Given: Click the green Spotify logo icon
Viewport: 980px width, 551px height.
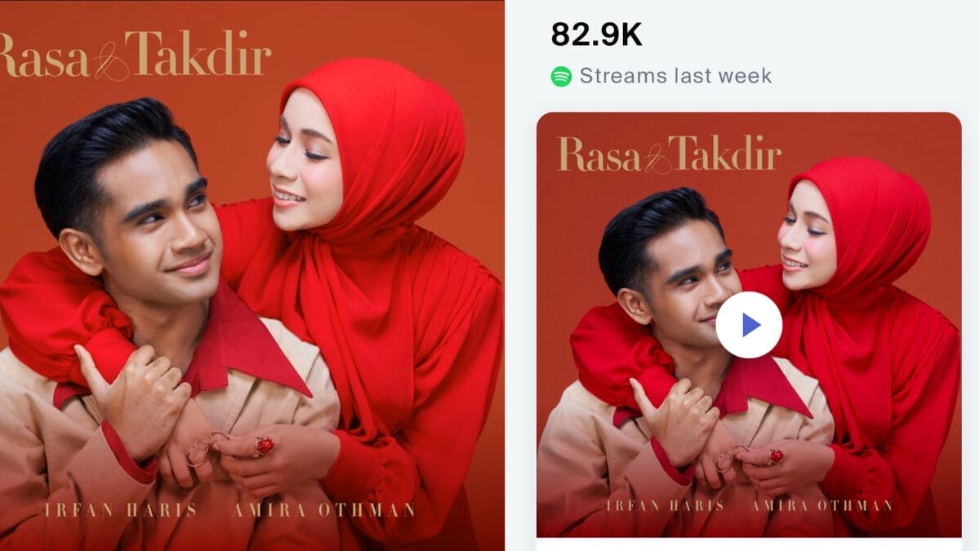Looking at the screenshot, I should coord(561,77).
